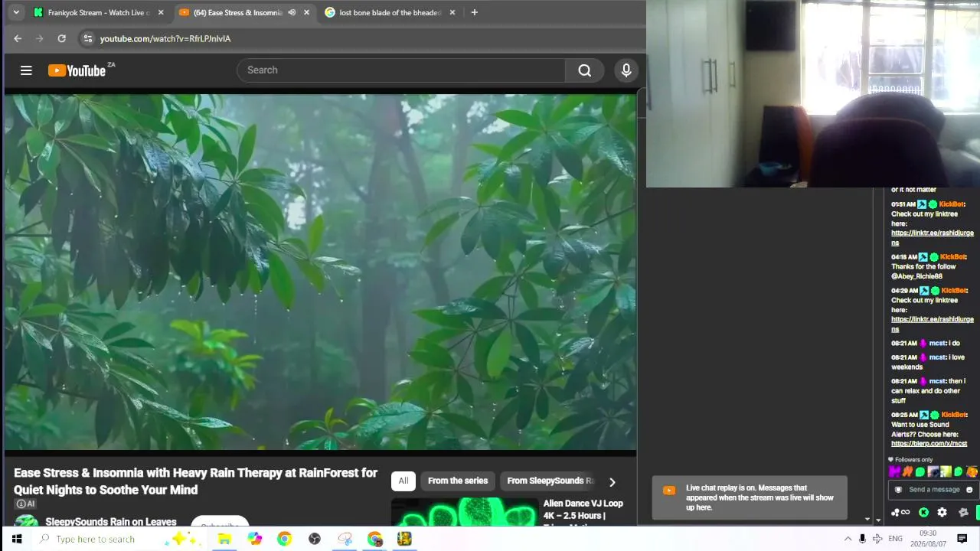The image size is (980, 551).
Task: Close the Frankyok Stream tab
Action: 161,12
